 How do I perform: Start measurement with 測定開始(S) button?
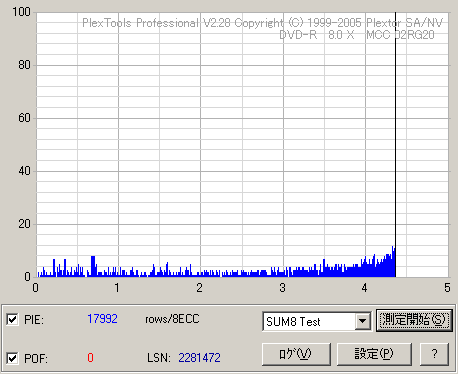click(x=414, y=320)
